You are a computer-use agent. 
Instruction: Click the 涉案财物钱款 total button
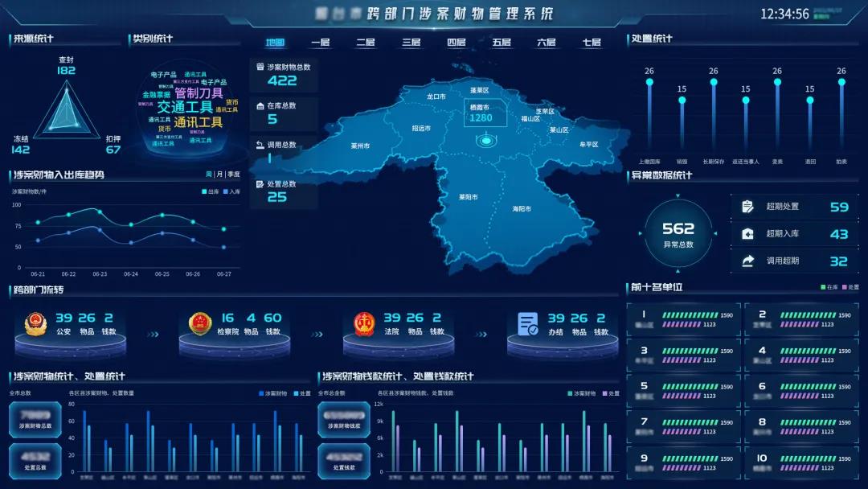[x=344, y=419]
